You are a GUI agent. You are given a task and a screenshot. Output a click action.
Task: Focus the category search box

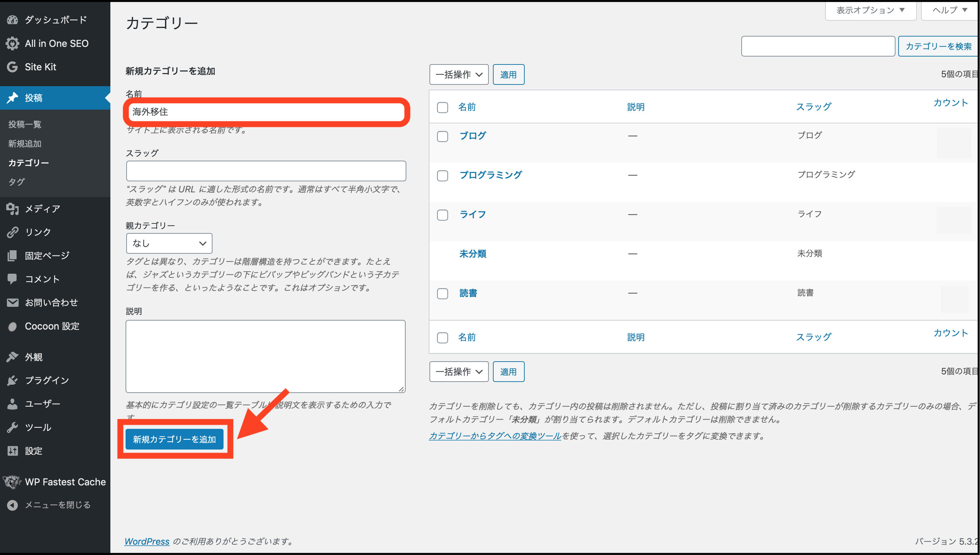click(x=818, y=46)
